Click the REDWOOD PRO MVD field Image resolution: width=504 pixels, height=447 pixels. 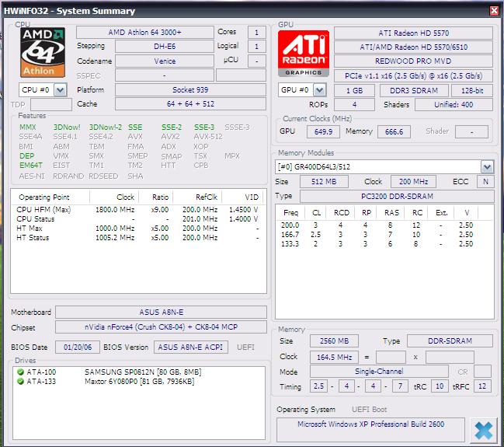413,61
